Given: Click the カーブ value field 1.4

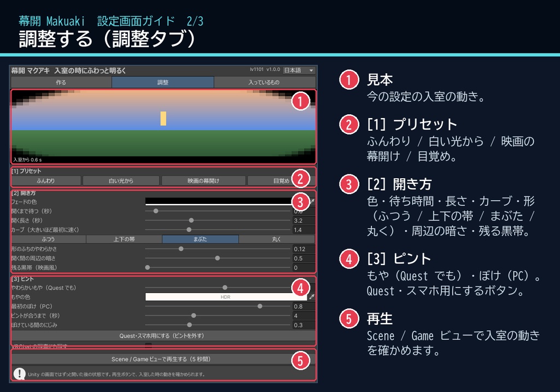Looking at the screenshot, I should (x=304, y=230).
